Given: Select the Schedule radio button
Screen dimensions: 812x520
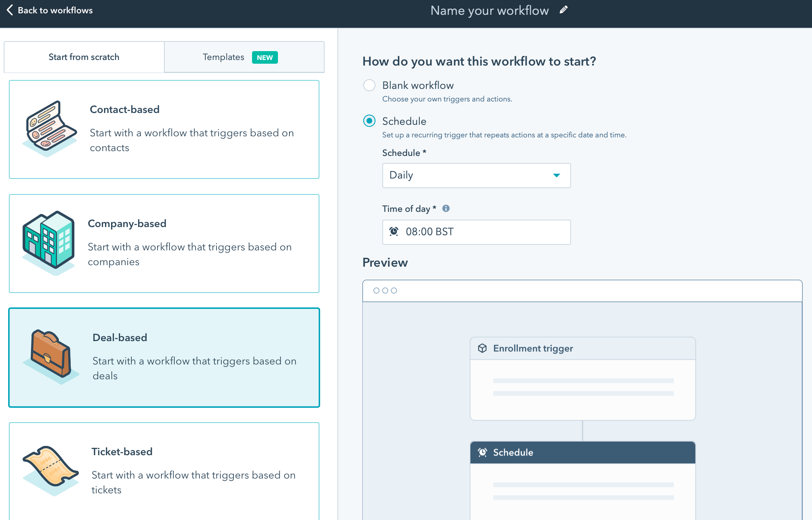Looking at the screenshot, I should 369,121.
